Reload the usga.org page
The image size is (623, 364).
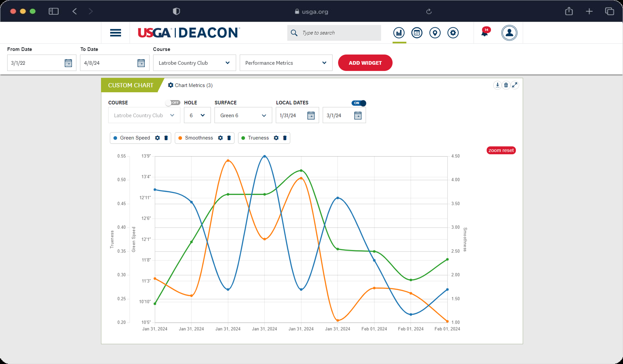pyautogui.click(x=429, y=11)
